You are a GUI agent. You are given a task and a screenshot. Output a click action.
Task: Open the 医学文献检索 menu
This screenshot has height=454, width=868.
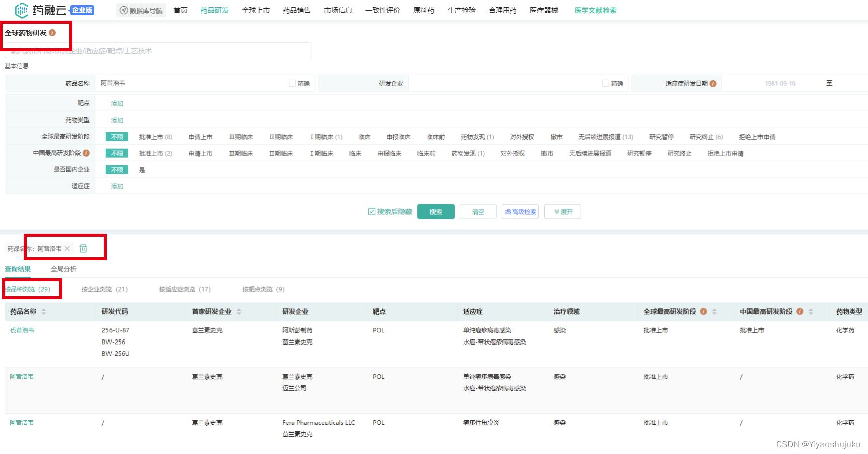tap(596, 10)
